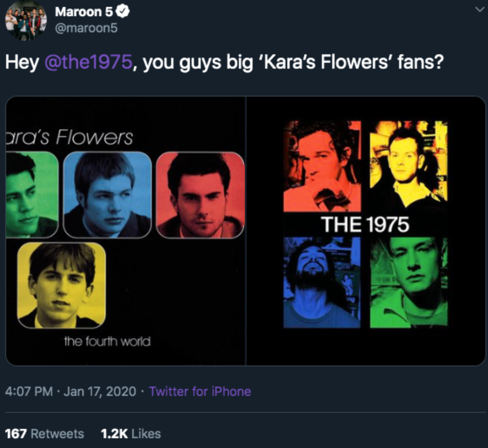
Task: Open the Twitter for iPhone source link
Action: click(x=200, y=391)
